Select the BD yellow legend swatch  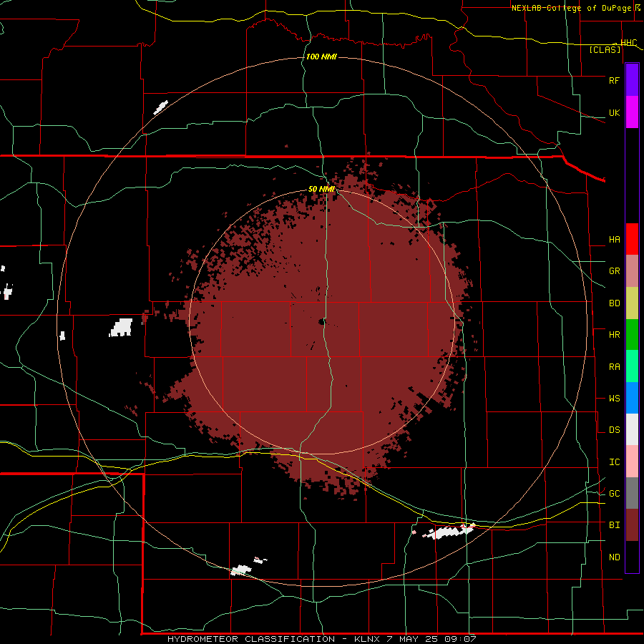tap(632, 303)
